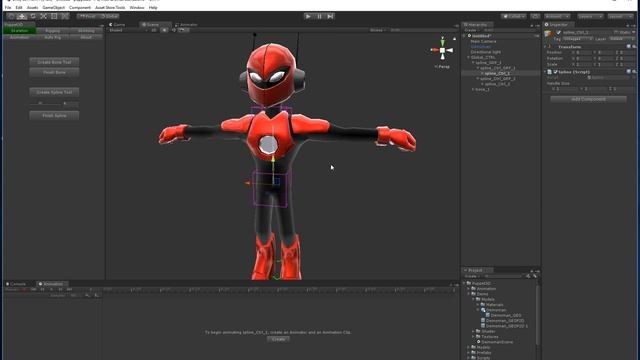The height and width of the screenshot is (360, 640).
Task: Open the Spline script help icon
Action: [629, 72]
